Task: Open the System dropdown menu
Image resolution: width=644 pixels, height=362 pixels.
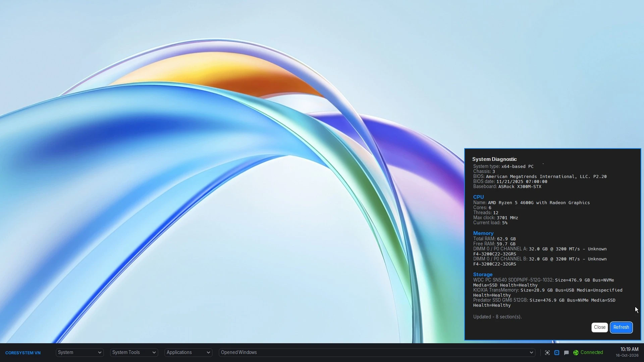Action: coord(79,353)
